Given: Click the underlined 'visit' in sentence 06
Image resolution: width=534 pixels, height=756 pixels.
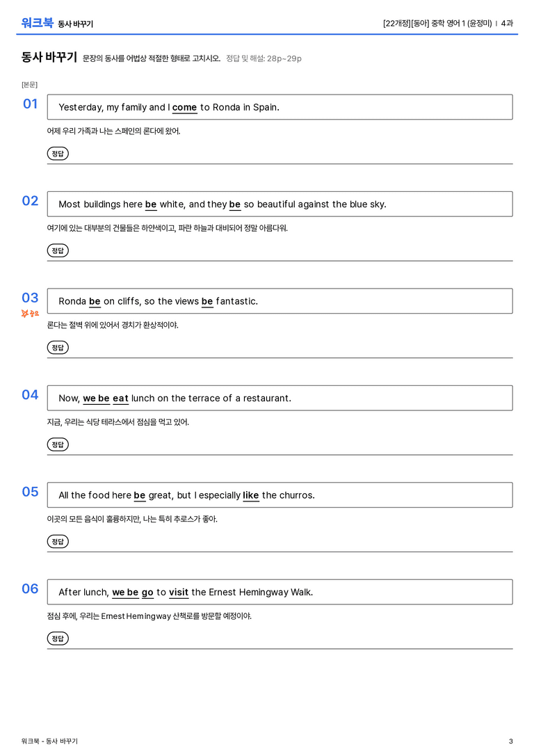Looking at the screenshot, I should tap(178, 593).
